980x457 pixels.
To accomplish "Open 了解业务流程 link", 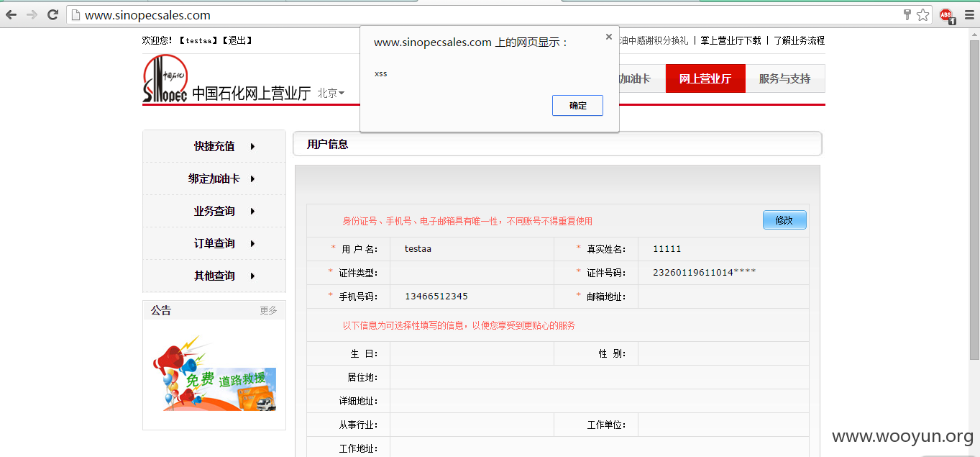I will click(799, 41).
